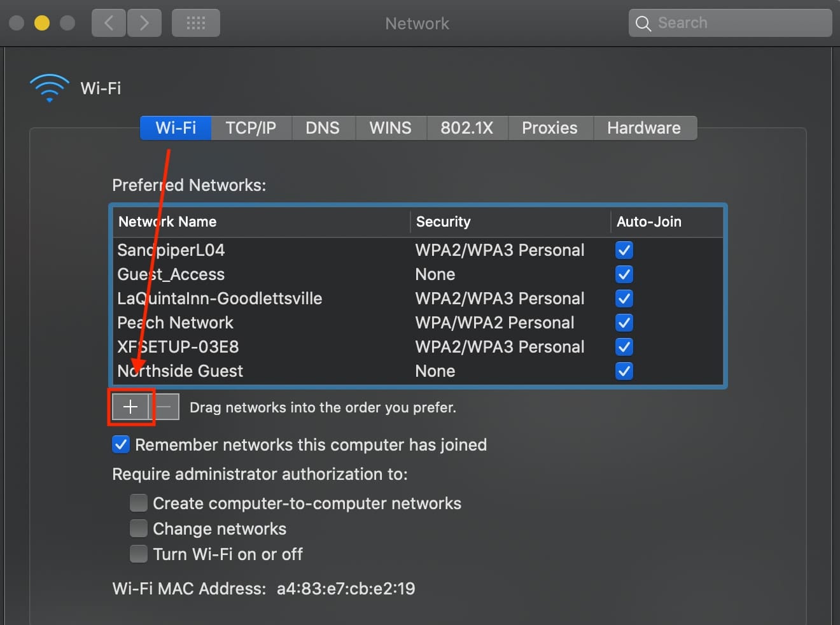Viewport: 840px width, 625px height.
Task: Enable Create computer-to-computer networks checkbox
Action: 139,503
